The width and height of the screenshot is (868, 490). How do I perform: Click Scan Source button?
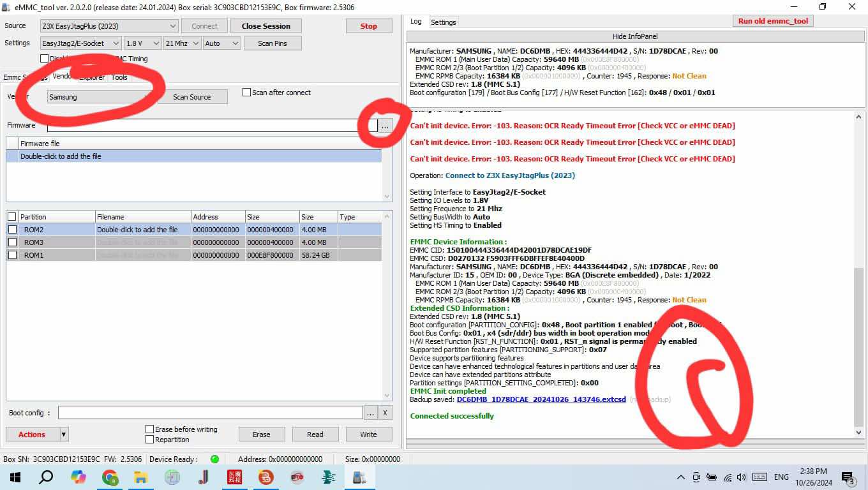tap(191, 97)
